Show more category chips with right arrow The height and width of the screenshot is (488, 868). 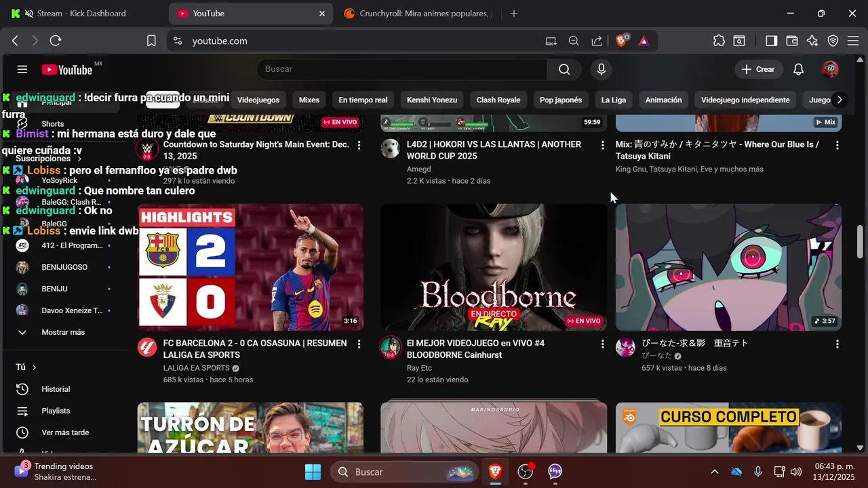coord(840,100)
